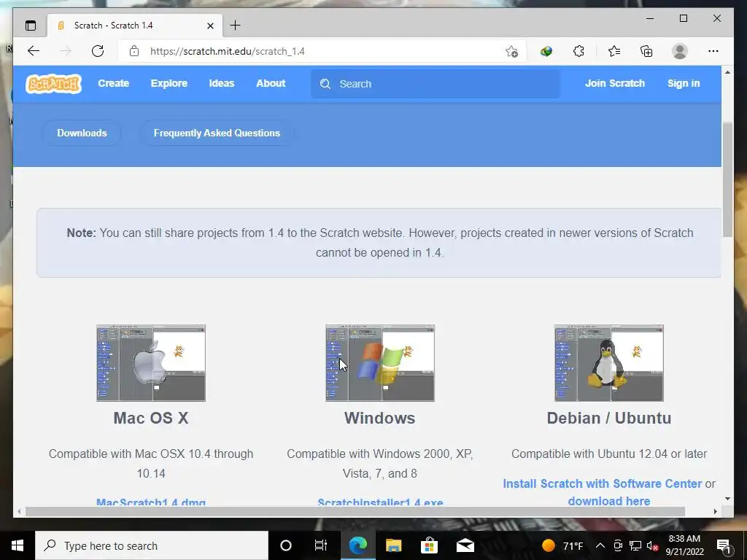Viewport: 747px width, 560px height.
Task: Click ScratchInstaller1.4.exe download link
Action: [380, 502]
